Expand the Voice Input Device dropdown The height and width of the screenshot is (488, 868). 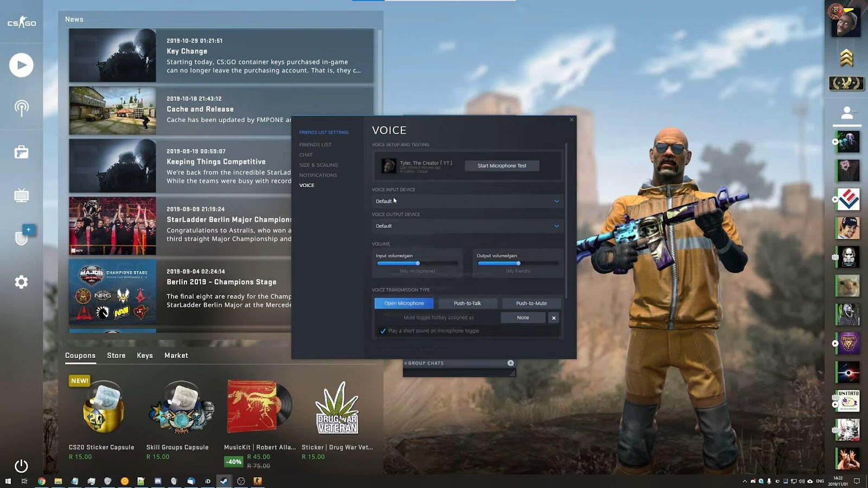[x=467, y=201]
